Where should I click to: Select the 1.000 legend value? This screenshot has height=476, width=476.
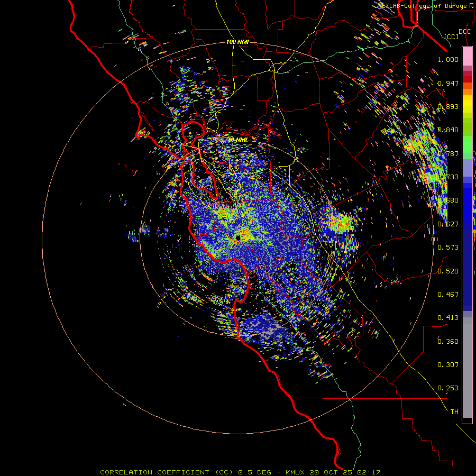tap(448, 59)
